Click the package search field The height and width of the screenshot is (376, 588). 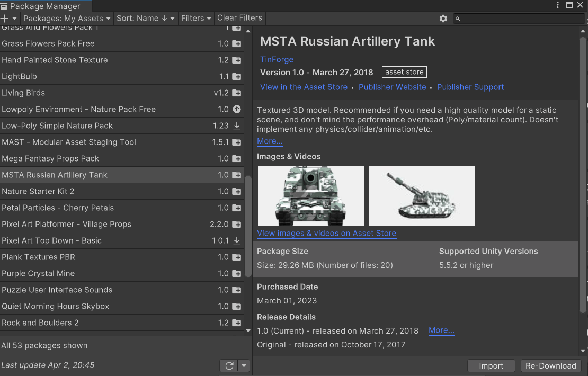tap(519, 19)
